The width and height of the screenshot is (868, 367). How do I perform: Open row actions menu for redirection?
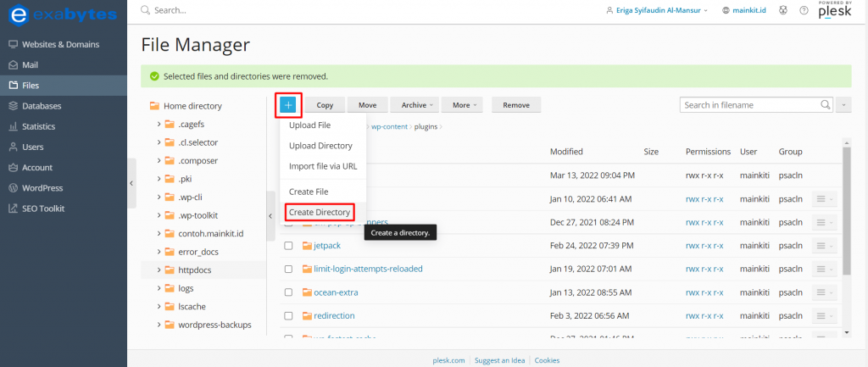(x=824, y=315)
